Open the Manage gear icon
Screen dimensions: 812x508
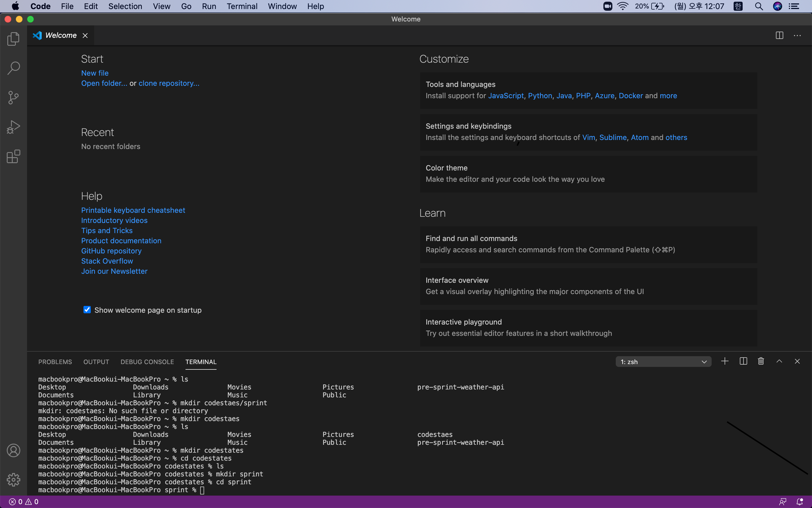(x=14, y=480)
